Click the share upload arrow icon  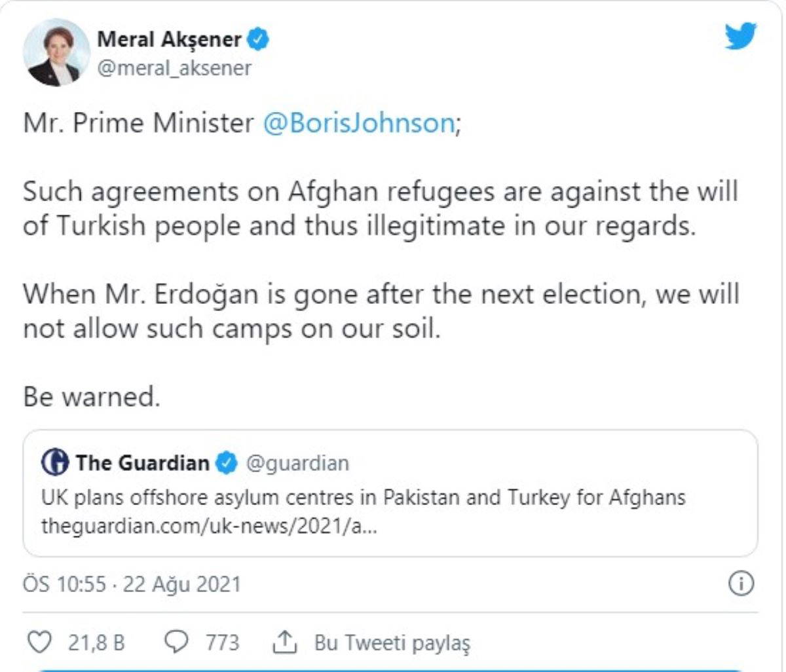tap(285, 643)
